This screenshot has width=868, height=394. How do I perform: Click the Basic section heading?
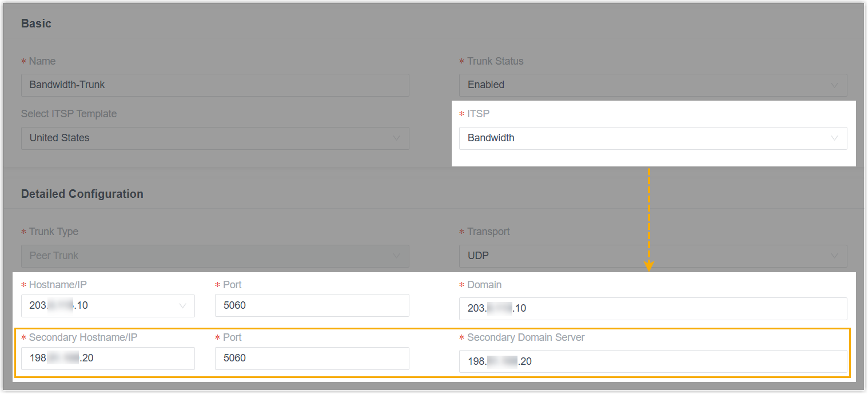click(x=36, y=23)
